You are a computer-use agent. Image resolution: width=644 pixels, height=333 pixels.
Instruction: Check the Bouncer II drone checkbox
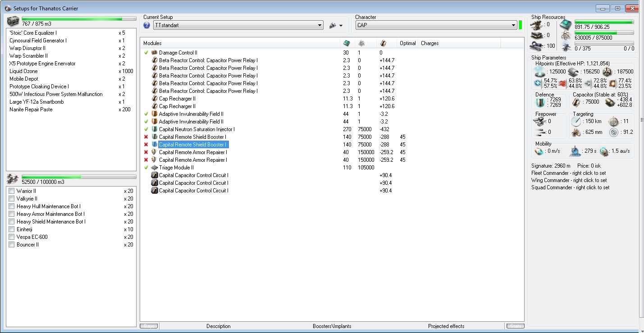[x=12, y=245]
